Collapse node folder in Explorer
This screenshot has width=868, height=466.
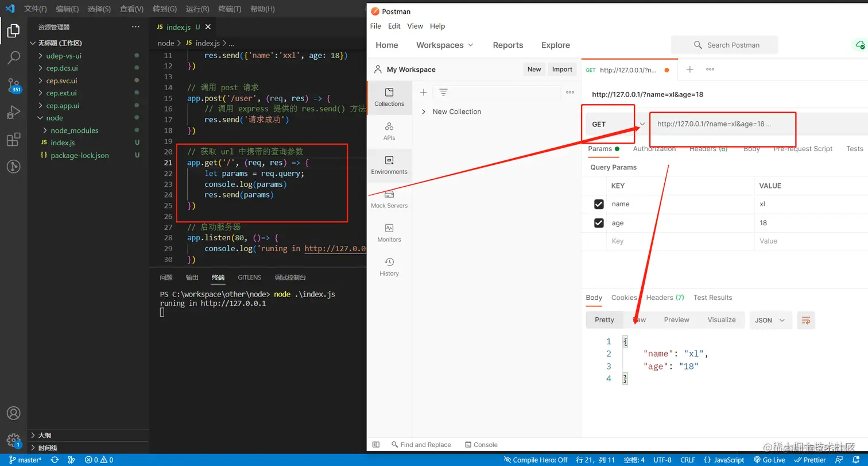click(x=40, y=118)
